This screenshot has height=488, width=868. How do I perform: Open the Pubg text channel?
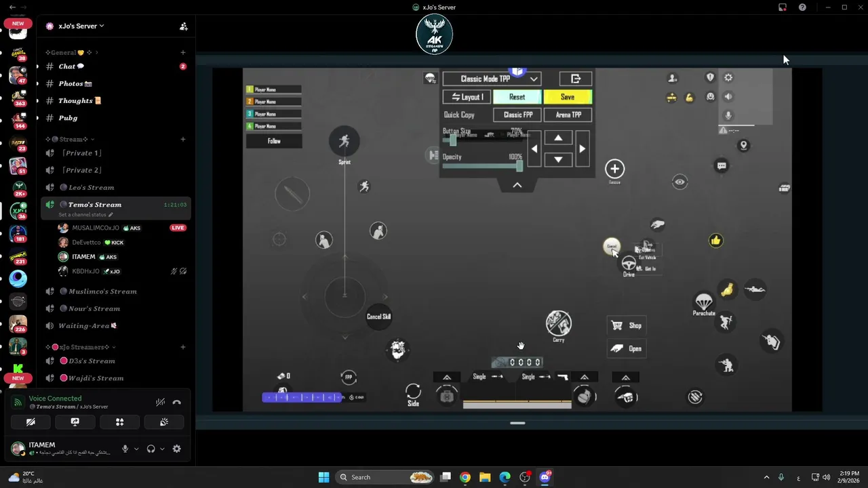click(x=116, y=118)
